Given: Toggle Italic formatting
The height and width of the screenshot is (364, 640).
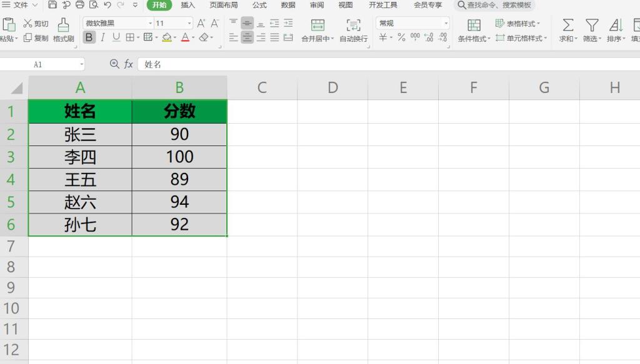Looking at the screenshot, I should [102, 37].
